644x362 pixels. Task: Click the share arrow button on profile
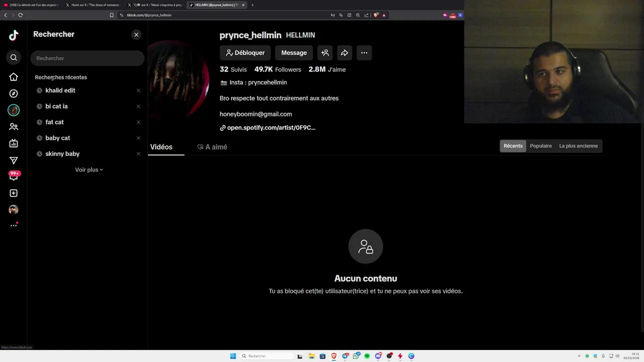[x=345, y=53]
